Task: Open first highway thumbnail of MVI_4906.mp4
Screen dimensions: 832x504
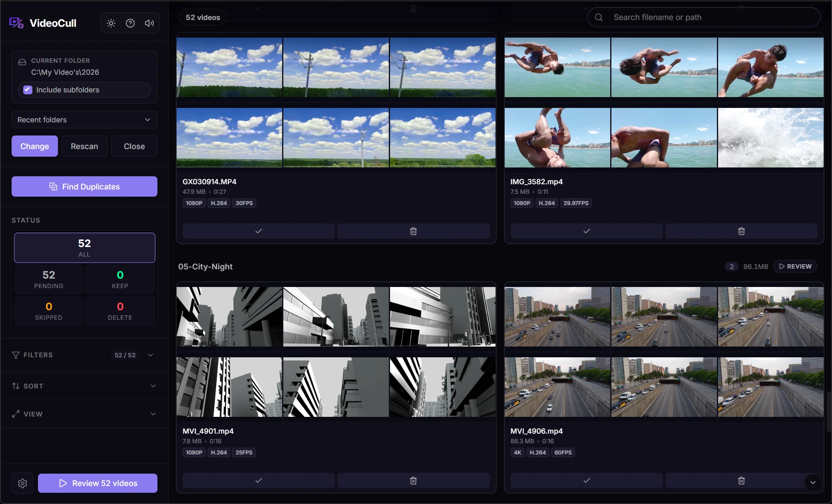Action: click(557, 317)
